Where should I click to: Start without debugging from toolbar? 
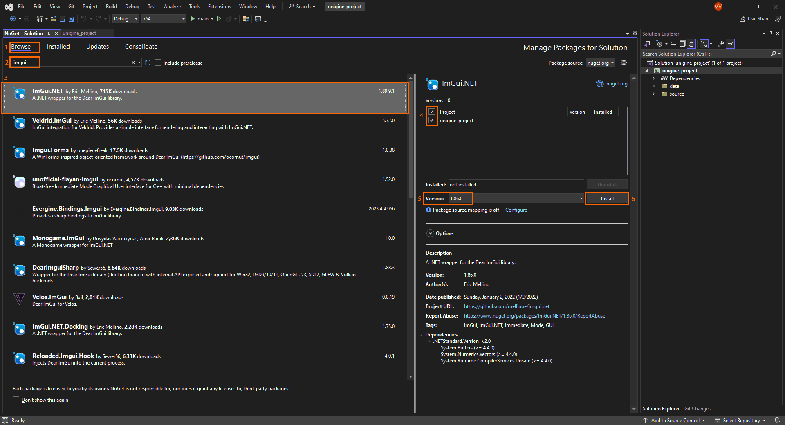point(219,19)
